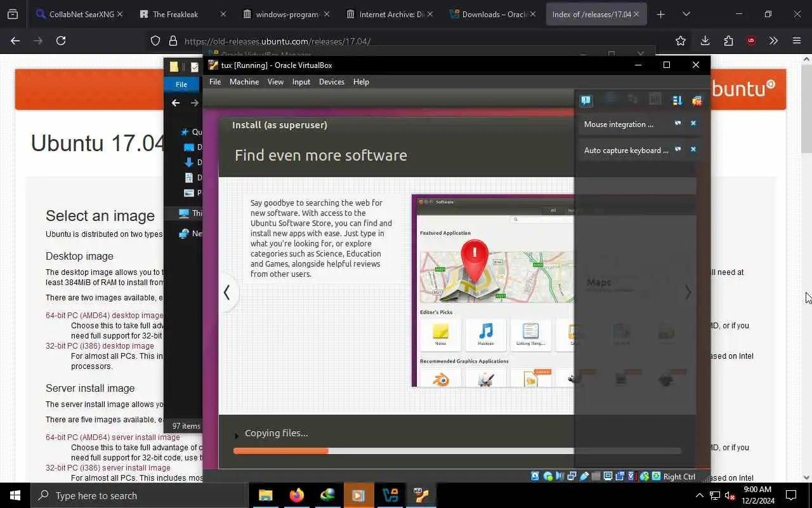
Task: Open VirtualBox Machine menu
Action: 244,82
